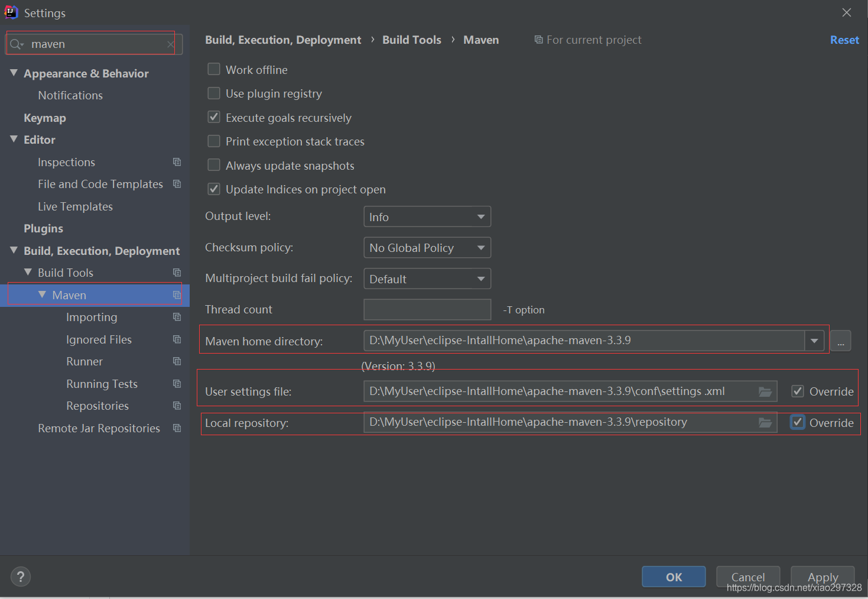868x599 pixels.
Task: Click the Cancel button
Action: point(748,577)
